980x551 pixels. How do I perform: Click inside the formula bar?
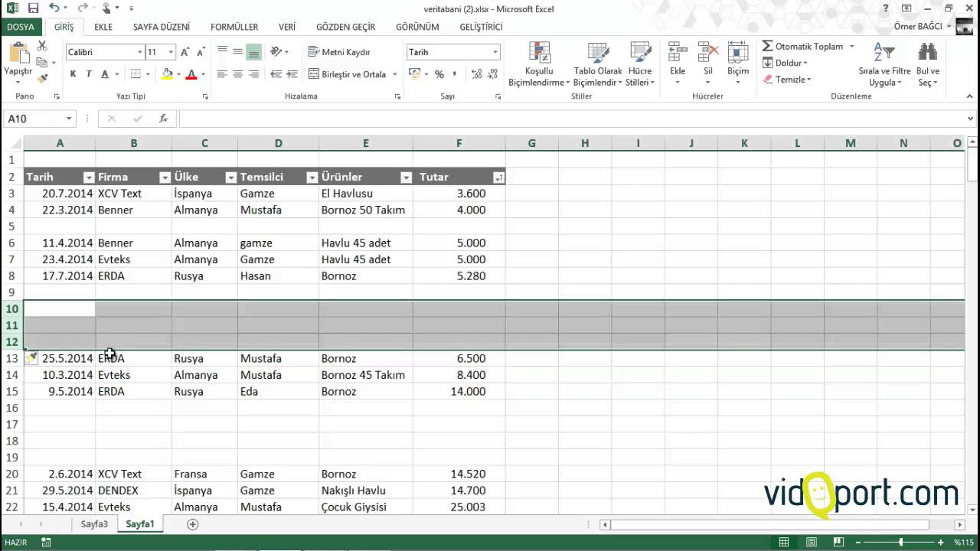coord(570,119)
